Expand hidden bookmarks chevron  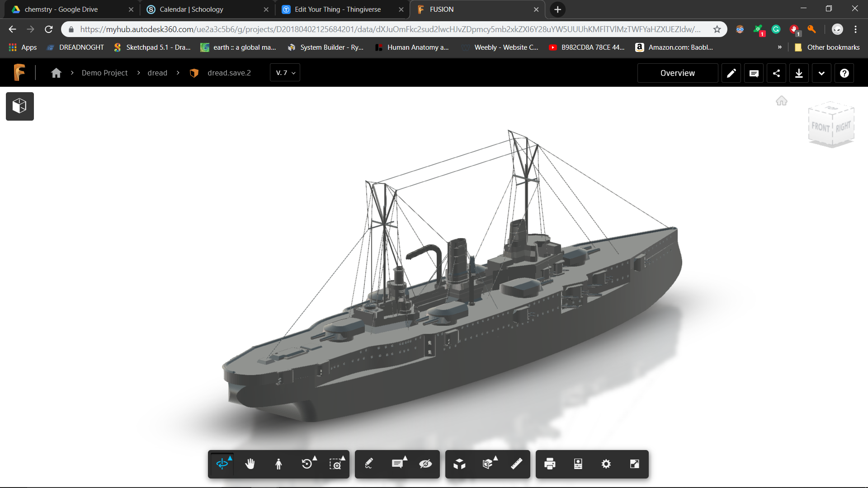tap(779, 47)
